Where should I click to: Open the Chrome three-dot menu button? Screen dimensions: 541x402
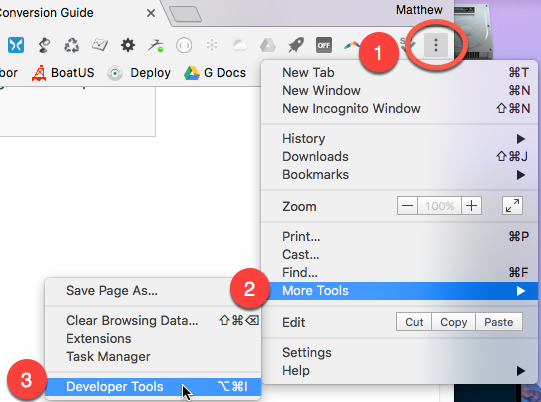coord(436,45)
